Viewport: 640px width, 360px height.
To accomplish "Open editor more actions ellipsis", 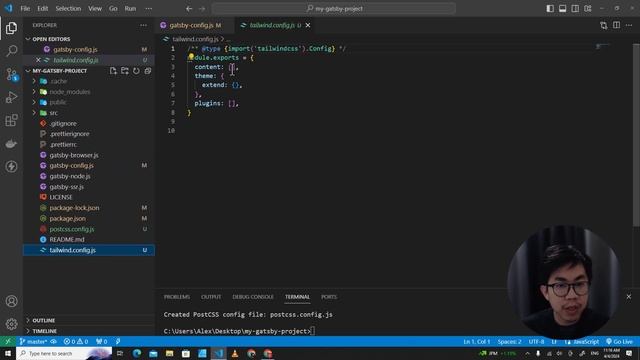I will (629, 25).
